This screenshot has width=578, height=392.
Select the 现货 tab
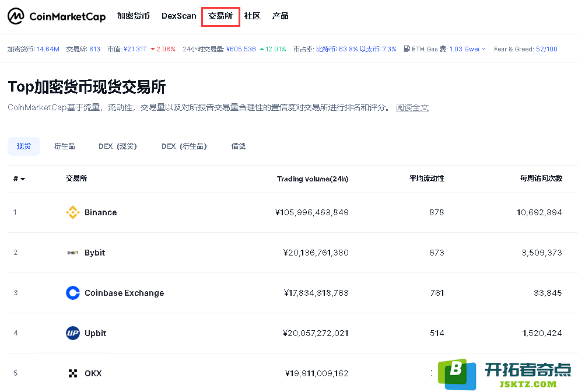click(x=23, y=146)
